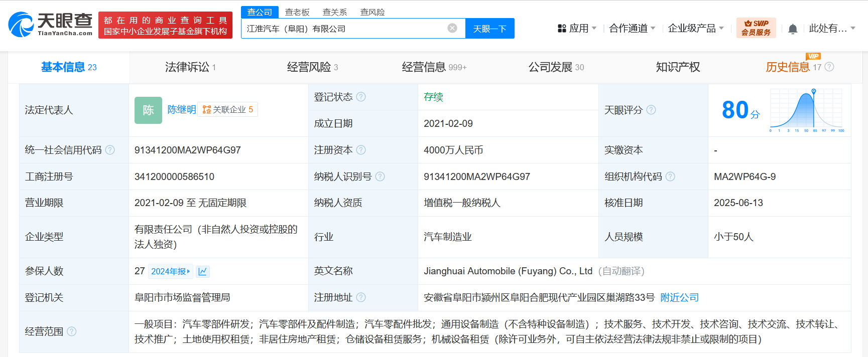This screenshot has height=357, width=868.
Task: Switch to 经营风险 tab
Action: 312,67
